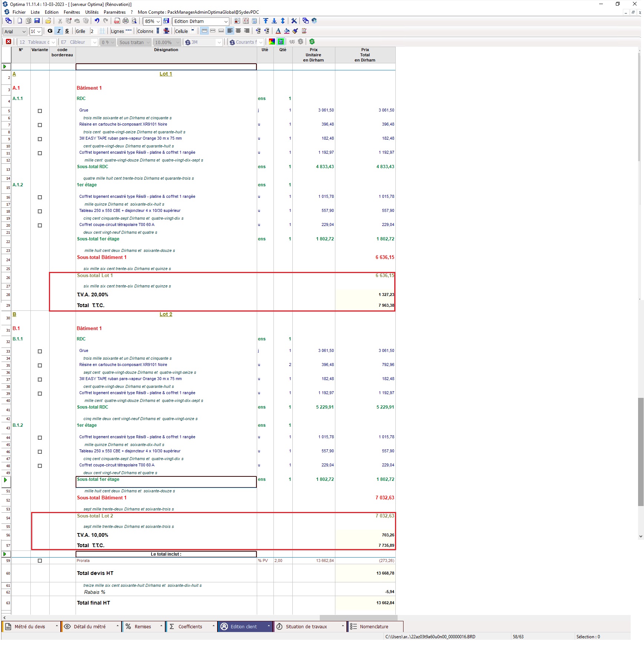The image size is (644, 652).
Task: Switch to Nomenclature tab
Action: tap(375, 626)
